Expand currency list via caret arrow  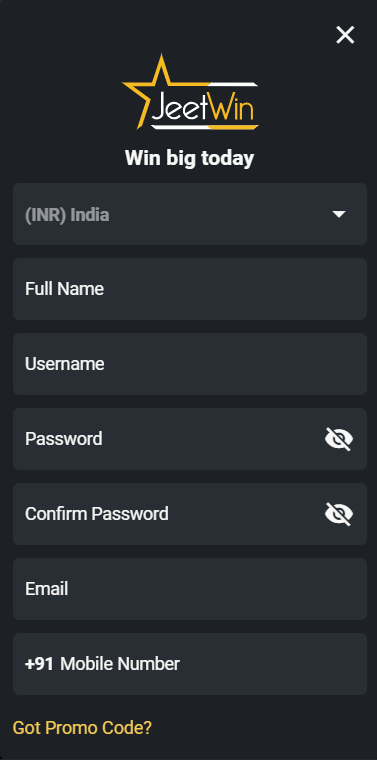pos(339,214)
